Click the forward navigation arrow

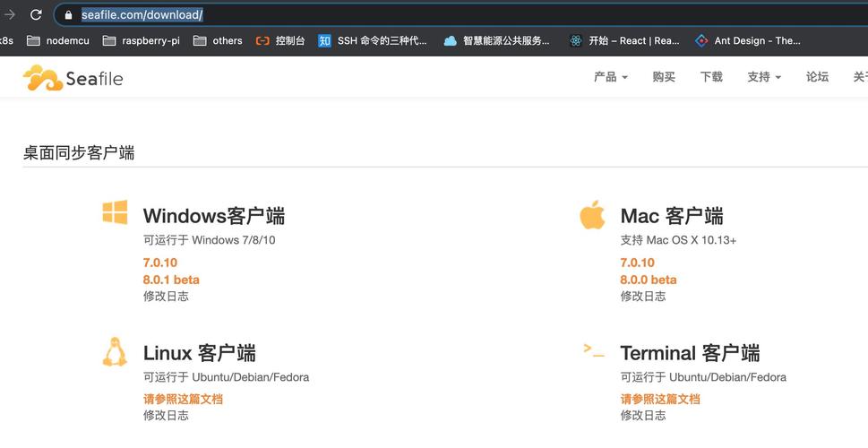coord(10,15)
